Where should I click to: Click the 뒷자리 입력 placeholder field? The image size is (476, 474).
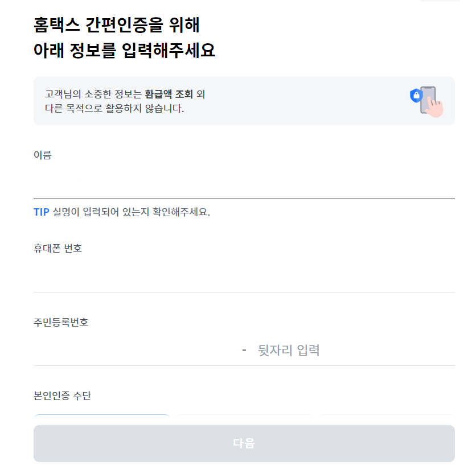(x=288, y=350)
